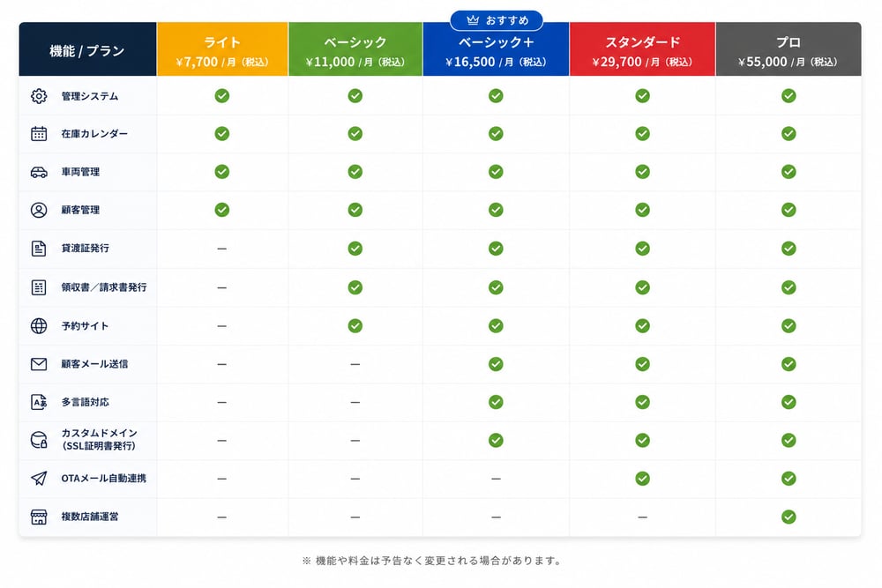Click the paper plane icon beside OTAメール自動連携
This screenshot has width=882, height=588.
(x=39, y=479)
